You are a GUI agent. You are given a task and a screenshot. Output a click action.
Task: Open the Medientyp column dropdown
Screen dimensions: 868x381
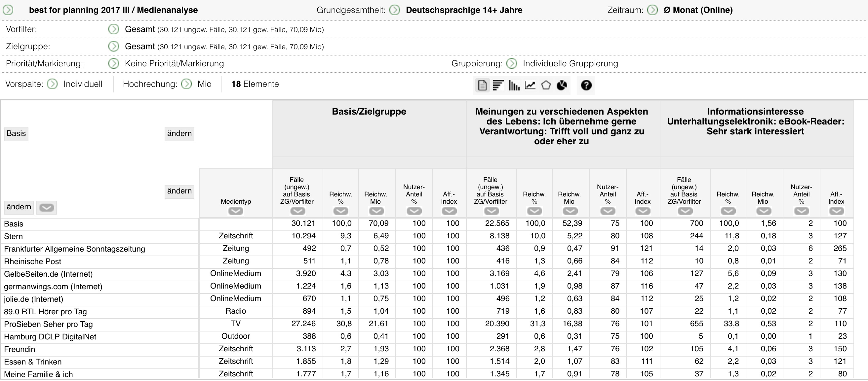(236, 211)
